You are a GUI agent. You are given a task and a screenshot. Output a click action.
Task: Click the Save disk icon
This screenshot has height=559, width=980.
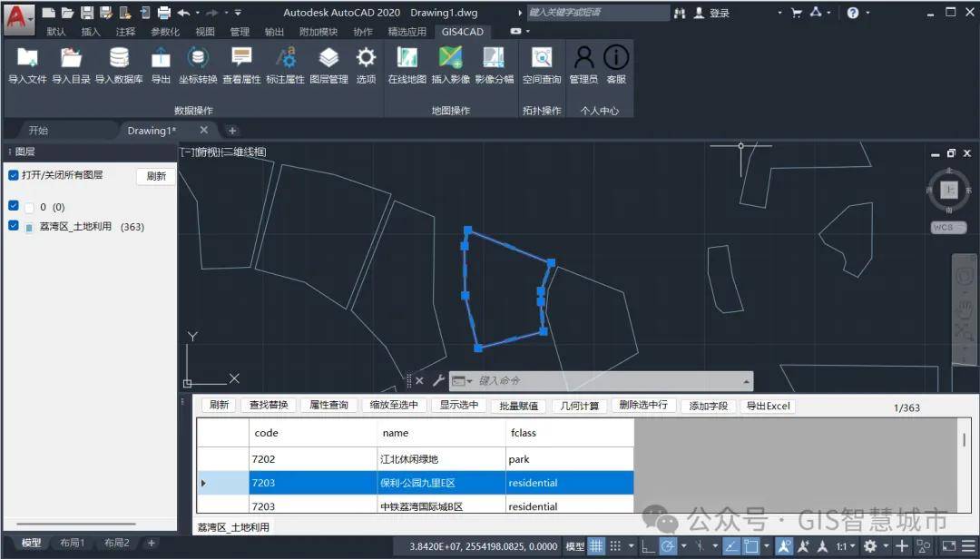click(87, 13)
